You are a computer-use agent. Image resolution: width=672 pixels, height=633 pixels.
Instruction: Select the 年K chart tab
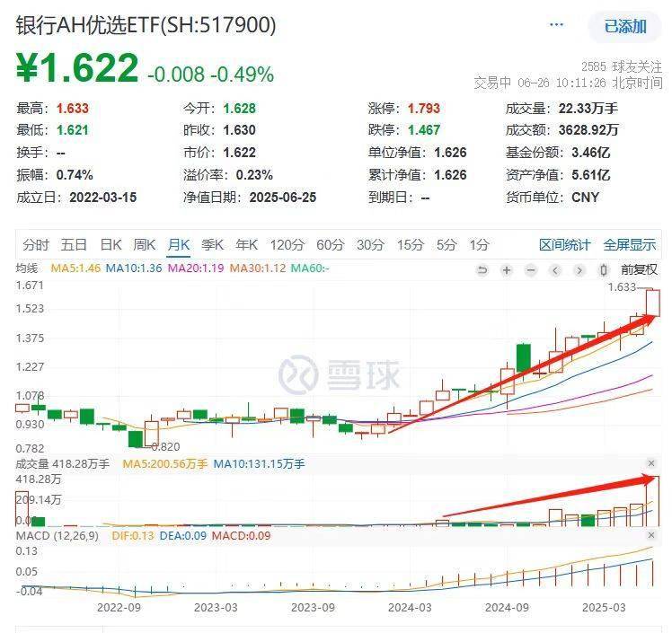246,245
